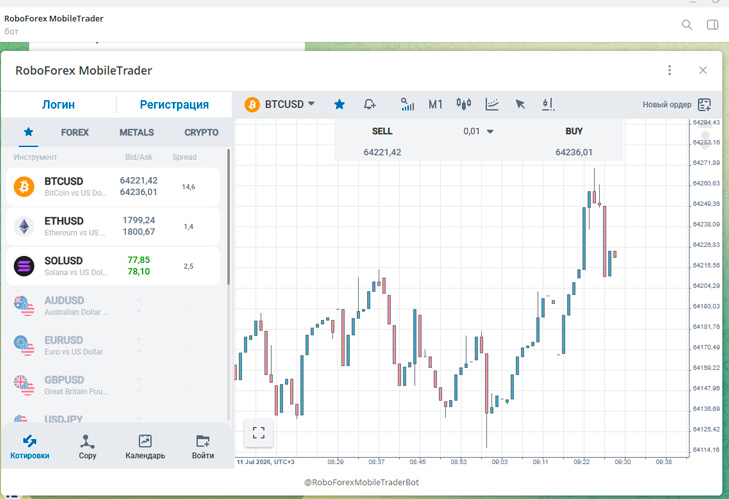Open market depth signal icon
729x499 pixels.
click(407, 104)
